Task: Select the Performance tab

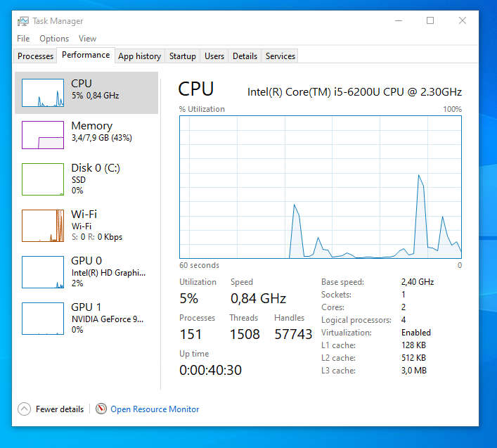Action: [x=86, y=55]
